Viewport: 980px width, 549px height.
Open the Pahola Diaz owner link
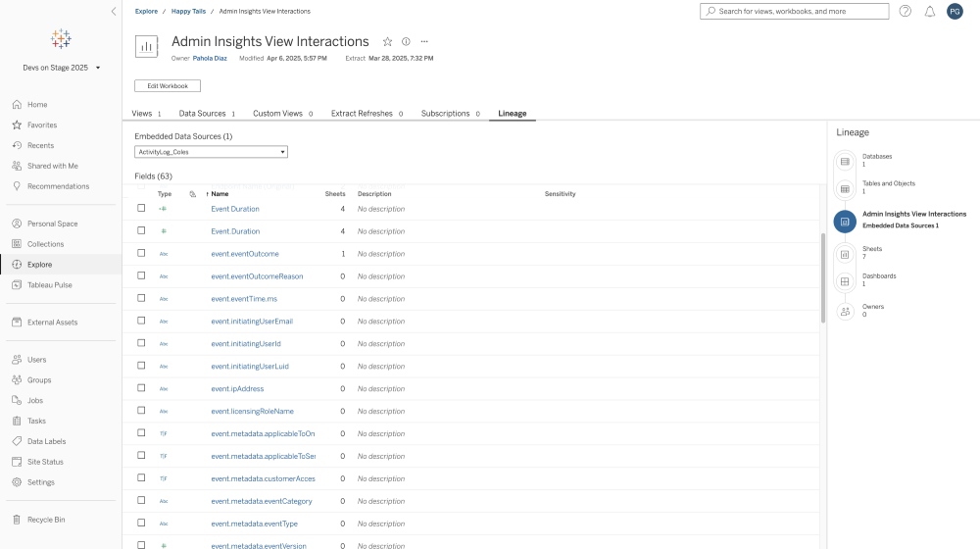210,58
